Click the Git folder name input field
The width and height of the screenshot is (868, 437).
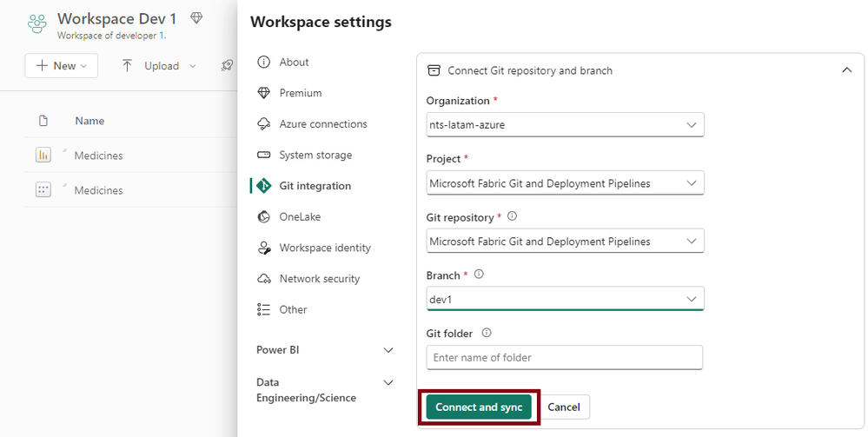coord(565,357)
